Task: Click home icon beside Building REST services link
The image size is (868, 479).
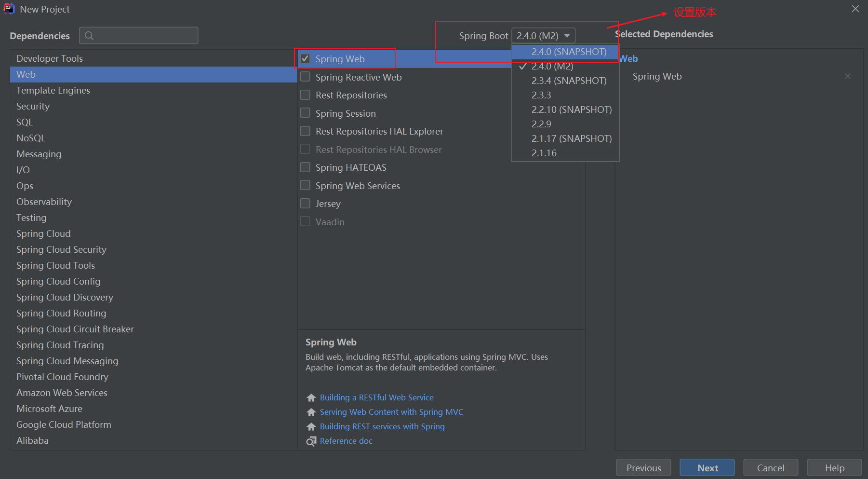Action: click(x=311, y=427)
